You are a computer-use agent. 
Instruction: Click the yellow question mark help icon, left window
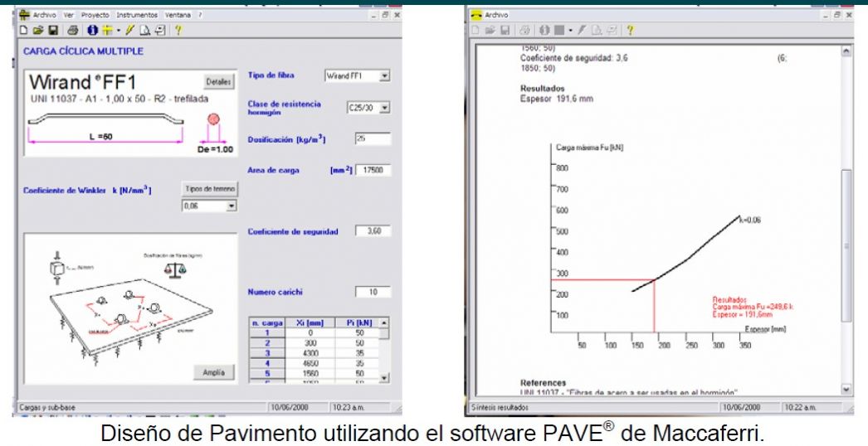pyautogui.click(x=178, y=31)
